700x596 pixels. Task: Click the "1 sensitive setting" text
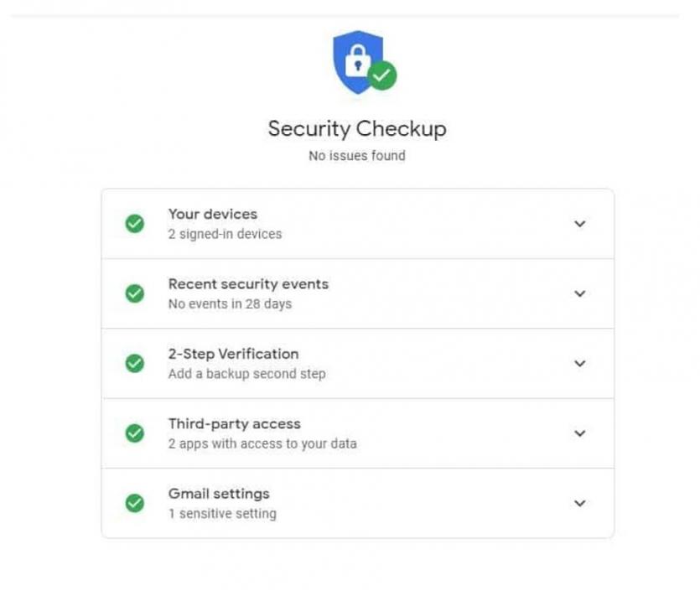(222, 513)
